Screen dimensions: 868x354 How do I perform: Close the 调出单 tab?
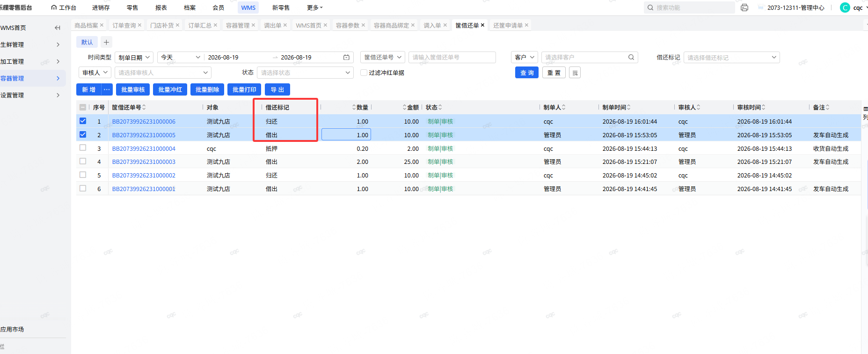coord(285,25)
